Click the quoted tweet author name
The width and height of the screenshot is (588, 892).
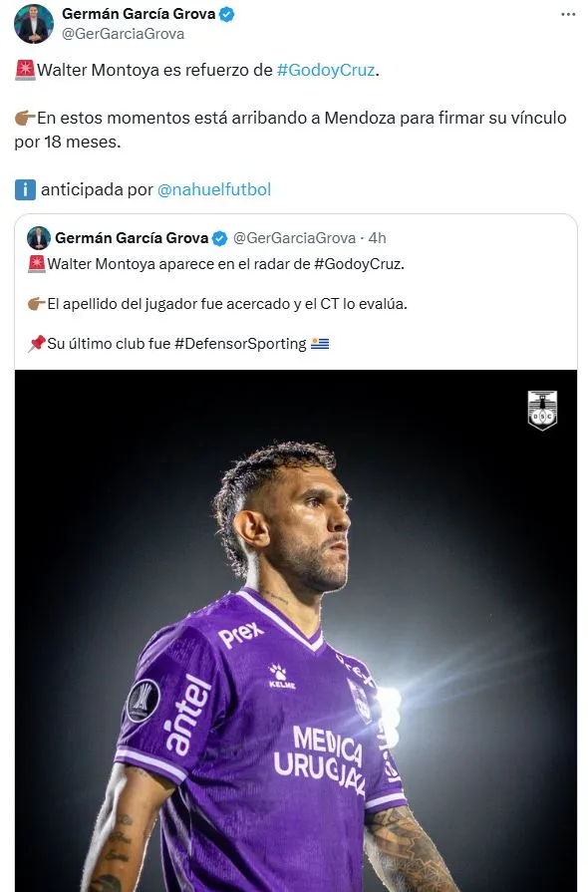[132, 238]
